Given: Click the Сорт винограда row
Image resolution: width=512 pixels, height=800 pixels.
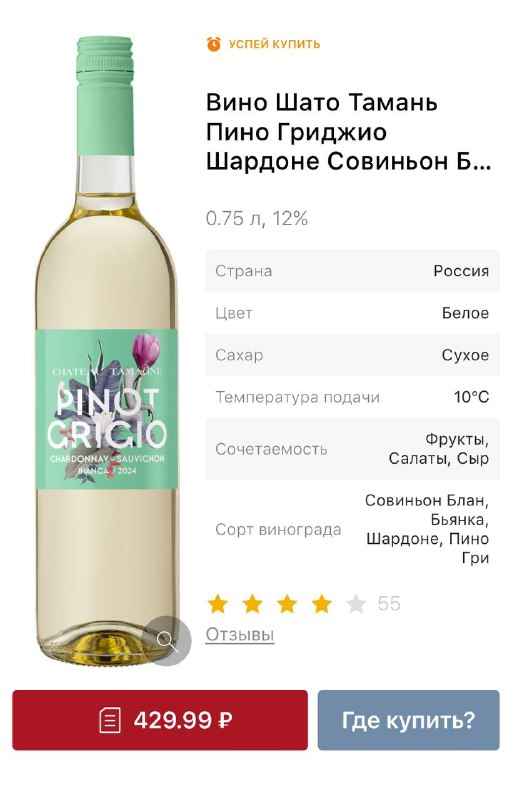Looking at the screenshot, I should tap(352, 529).
